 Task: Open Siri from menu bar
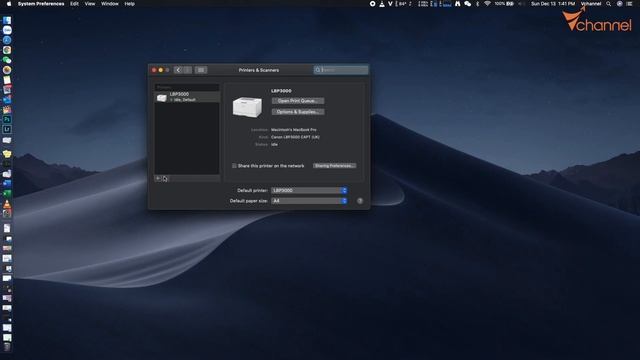click(619, 4)
